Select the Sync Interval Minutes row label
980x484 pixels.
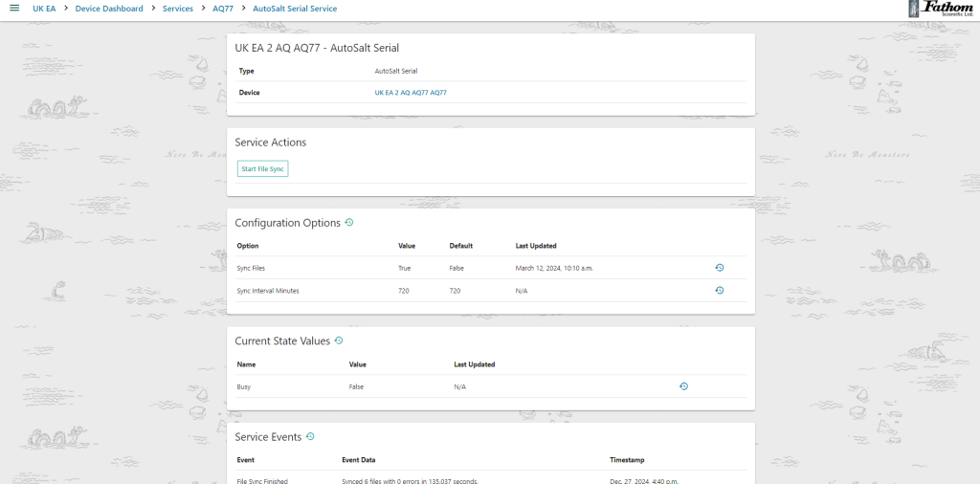[x=268, y=291]
